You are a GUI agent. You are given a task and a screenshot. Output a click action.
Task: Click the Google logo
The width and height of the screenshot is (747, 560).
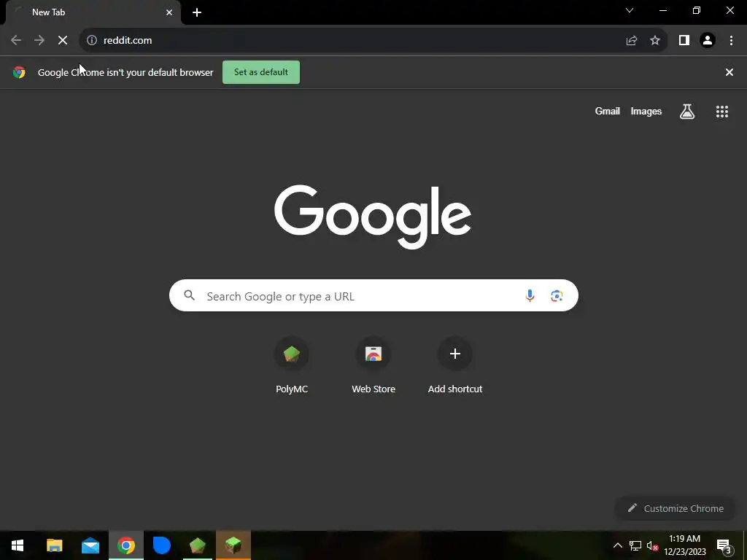point(373,217)
